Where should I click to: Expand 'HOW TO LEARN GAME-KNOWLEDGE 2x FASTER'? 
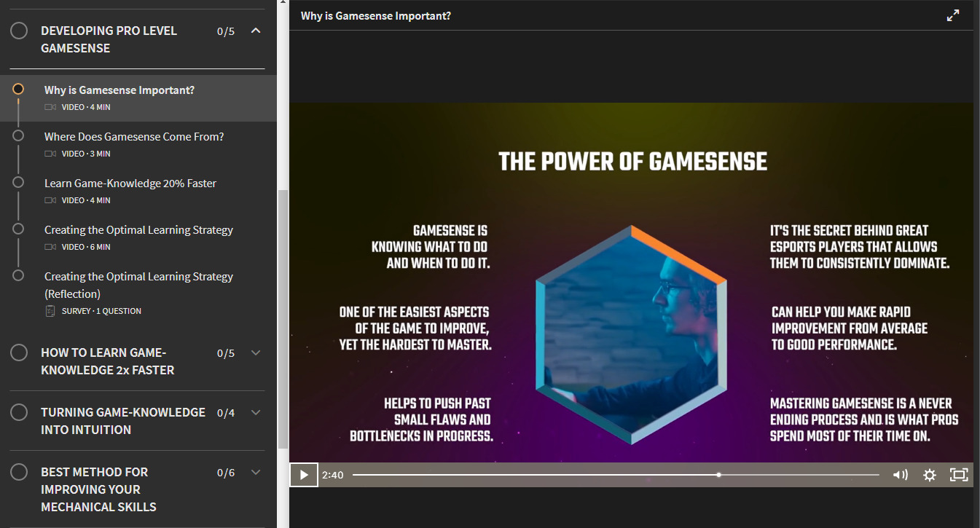(x=255, y=352)
